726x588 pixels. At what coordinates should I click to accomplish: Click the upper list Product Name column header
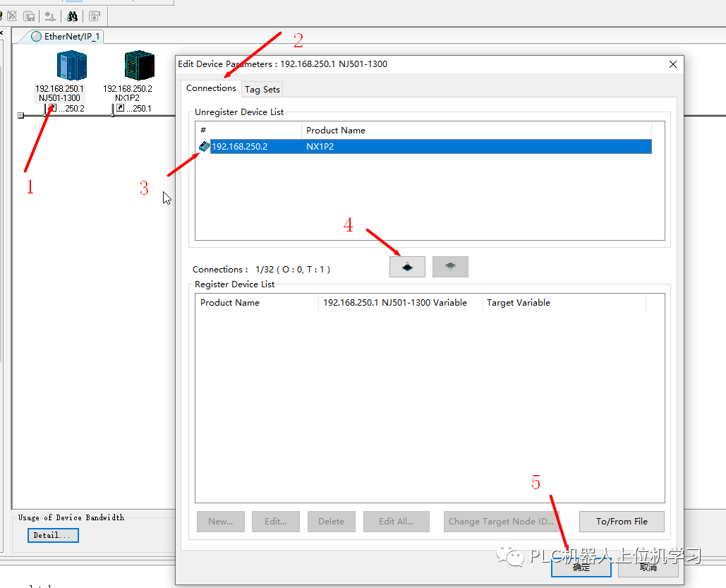(x=476, y=130)
